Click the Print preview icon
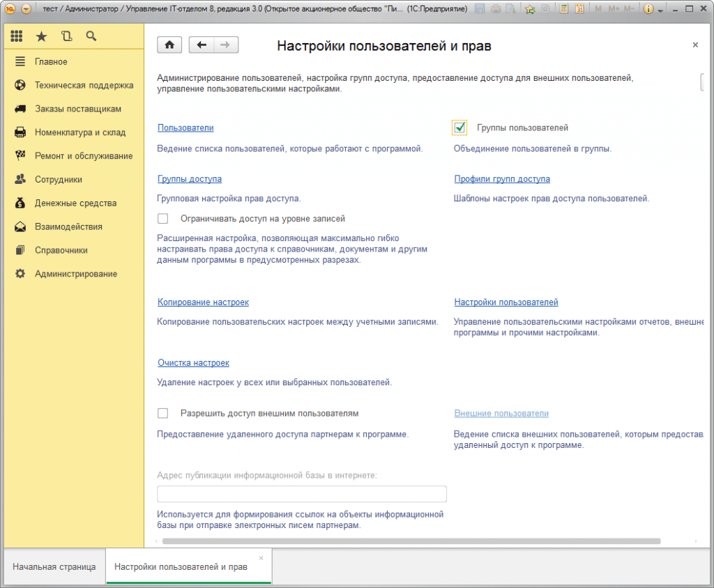Screen dimensions: 714x588 pos(511,8)
